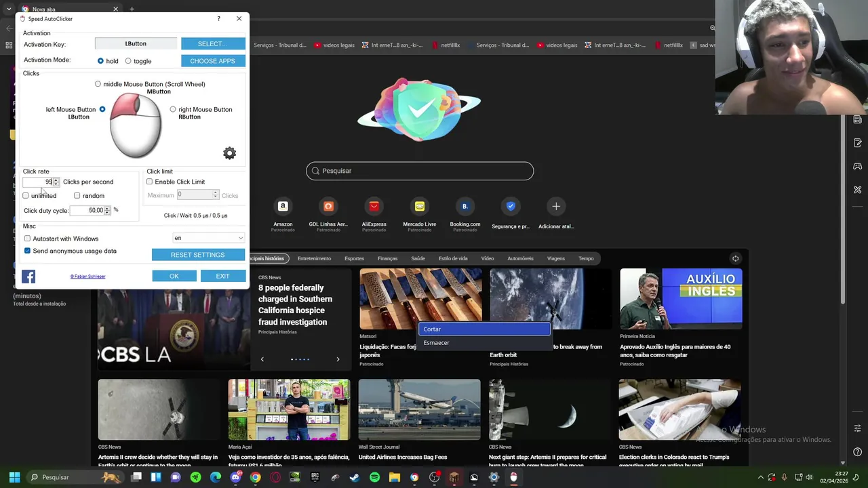
Task: Enable the random click rate checkbox
Action: (x=77, y=196)
